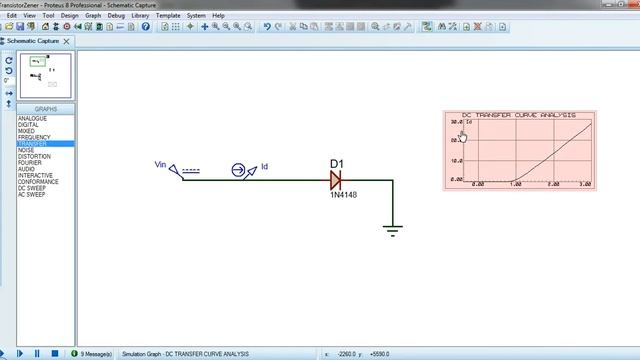Image resolution: width=640 pixels, height=360 pixels.
Task: Open the Template menu
Action: 168,16
